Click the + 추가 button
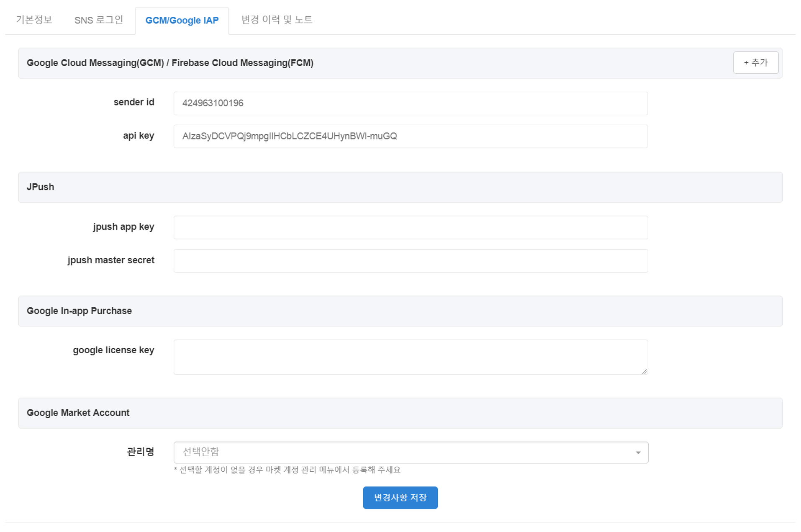The height and width of the screenshot is (532, 801). click(755, 63)
